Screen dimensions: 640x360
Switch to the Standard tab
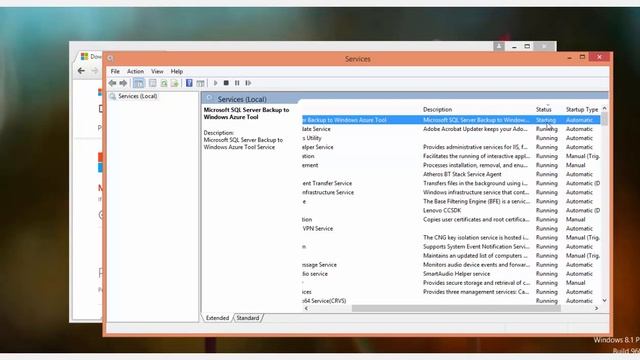point(248,318)
